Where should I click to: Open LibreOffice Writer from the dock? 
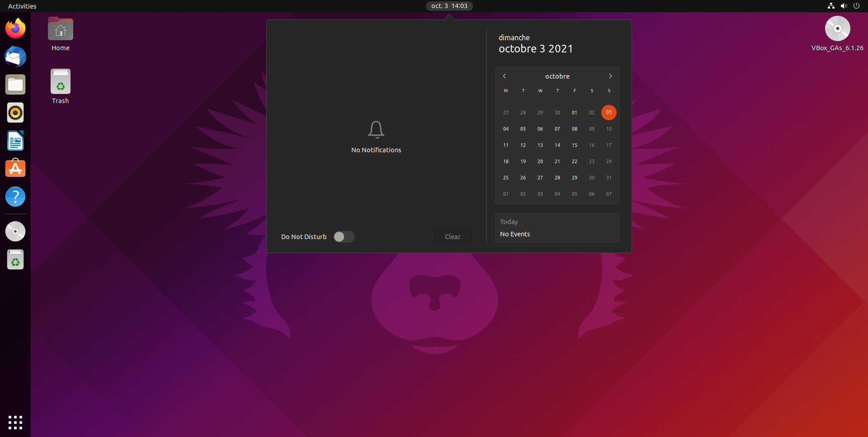pyautogui.click(x=15, y=141)
